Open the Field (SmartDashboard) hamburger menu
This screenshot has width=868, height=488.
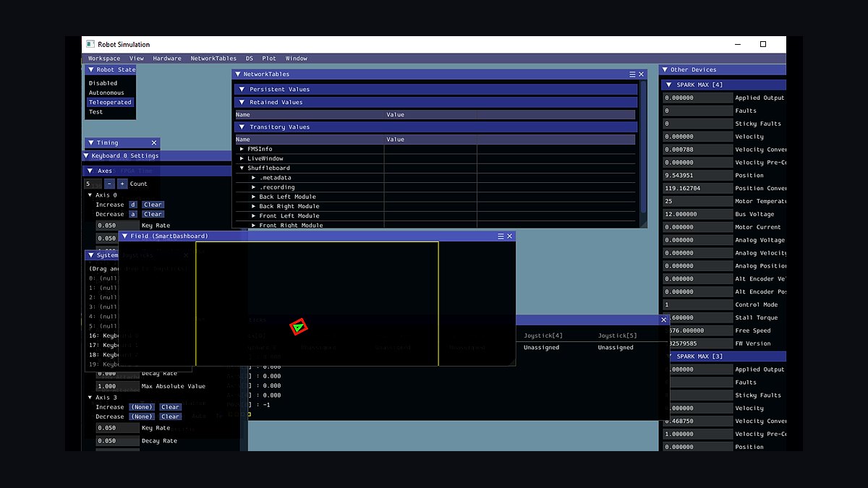point(501,236)
